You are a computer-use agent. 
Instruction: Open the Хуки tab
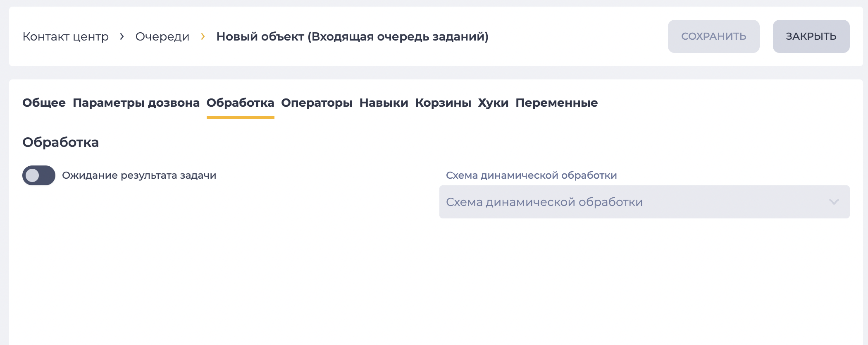pos(493,103)
